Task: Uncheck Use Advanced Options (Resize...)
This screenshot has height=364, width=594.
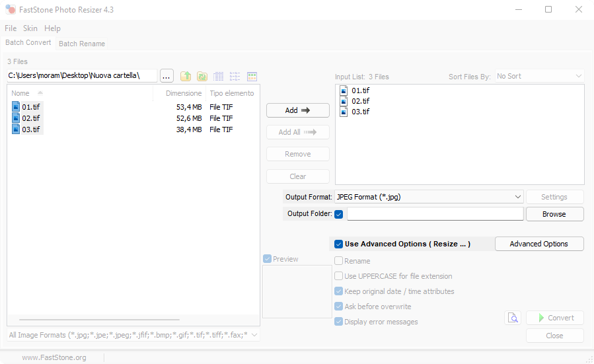Action: pos(339,244)
